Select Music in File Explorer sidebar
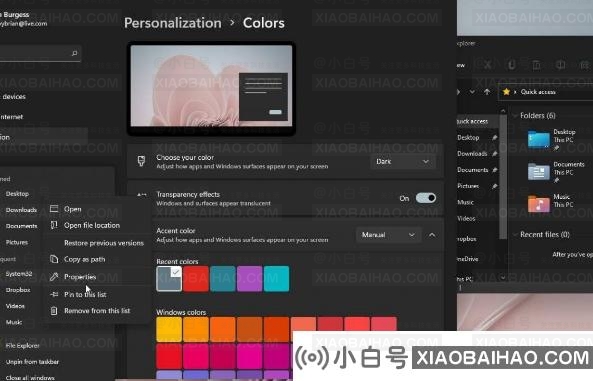The height and width of the screenshot is (381, 593). click(466, 202)
